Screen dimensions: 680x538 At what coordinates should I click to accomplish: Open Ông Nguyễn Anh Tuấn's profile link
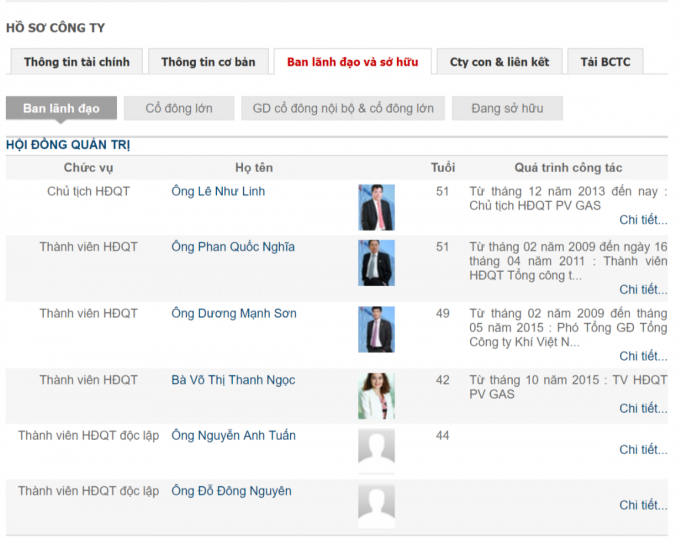233,435
